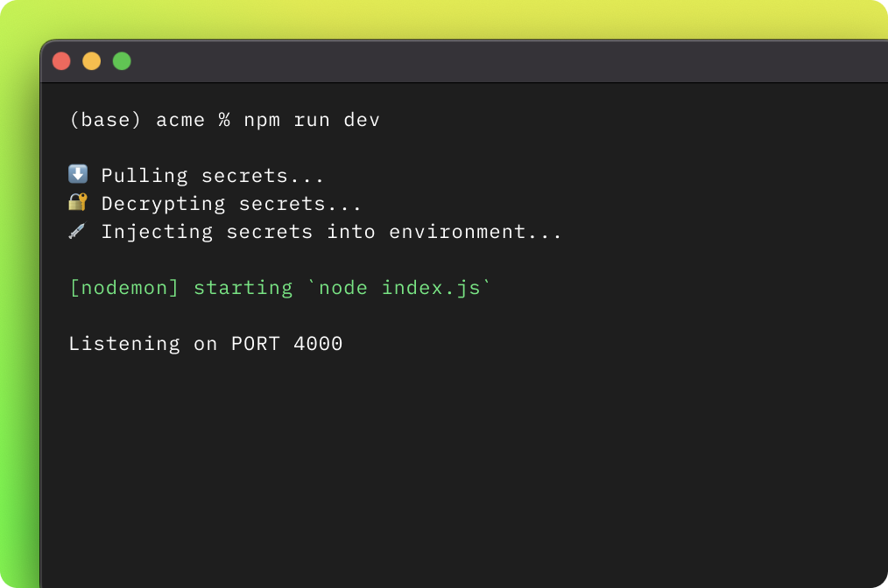This screenshot has width=888, height=588.
Task: Click the download arrow icon before Pulling secrets
Action: click(x=77, y=174)
